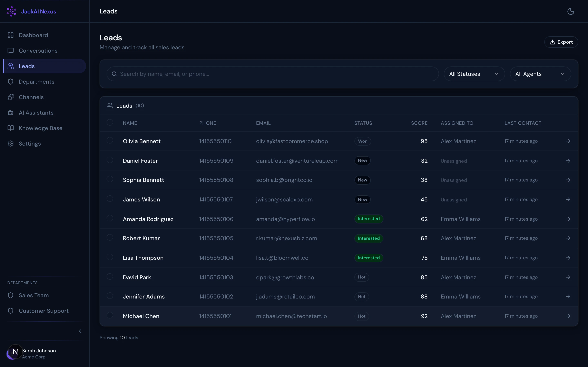Image resolution: width=588 pixels, height=367 pixels.
Task: Click the N avatar beside Sarah Johnson
Action: click(x=15, y=352)
